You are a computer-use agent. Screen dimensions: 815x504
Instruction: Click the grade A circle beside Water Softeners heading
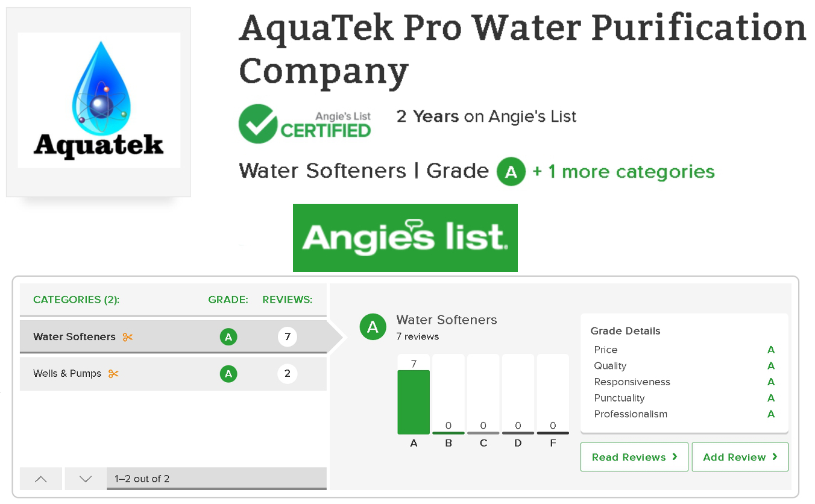point(511,172)
